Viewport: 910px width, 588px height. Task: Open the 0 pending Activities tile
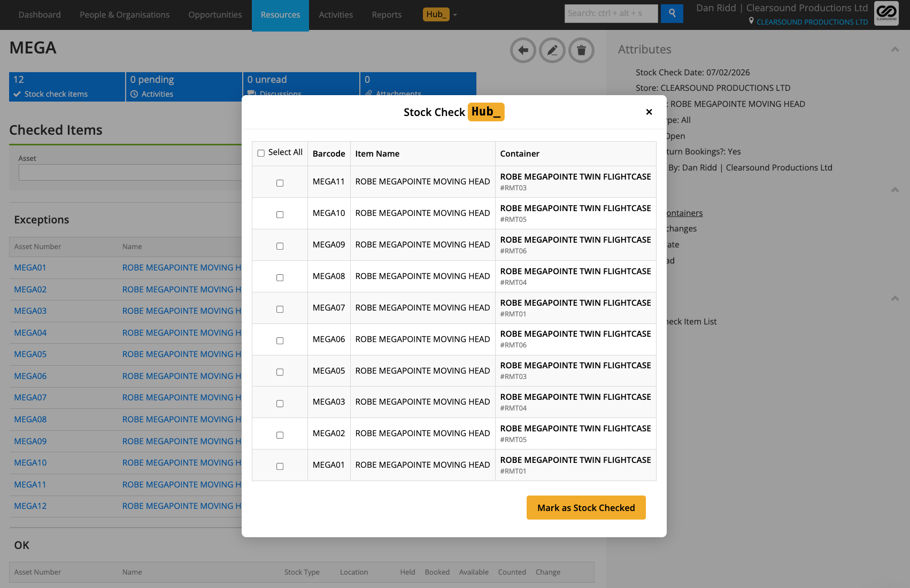(x=184, y=87)
